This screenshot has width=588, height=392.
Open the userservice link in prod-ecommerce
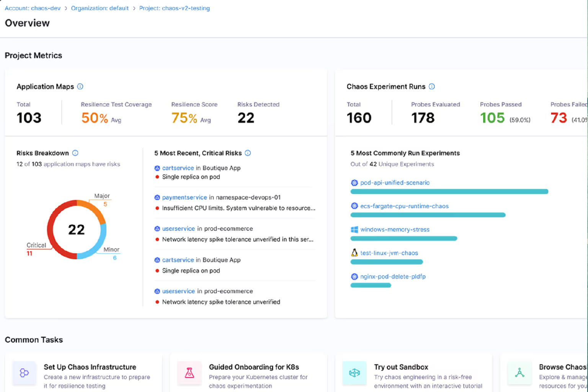tap(178, 228)
